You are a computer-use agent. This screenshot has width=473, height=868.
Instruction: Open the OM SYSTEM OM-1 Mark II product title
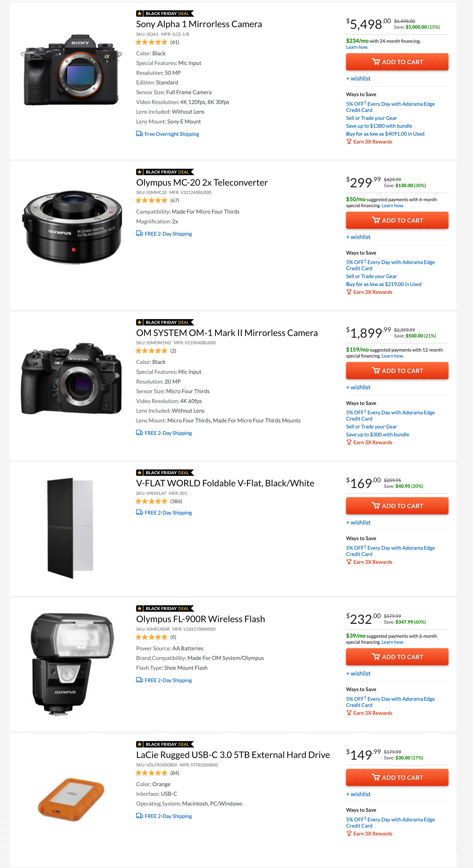click(227, 333)
